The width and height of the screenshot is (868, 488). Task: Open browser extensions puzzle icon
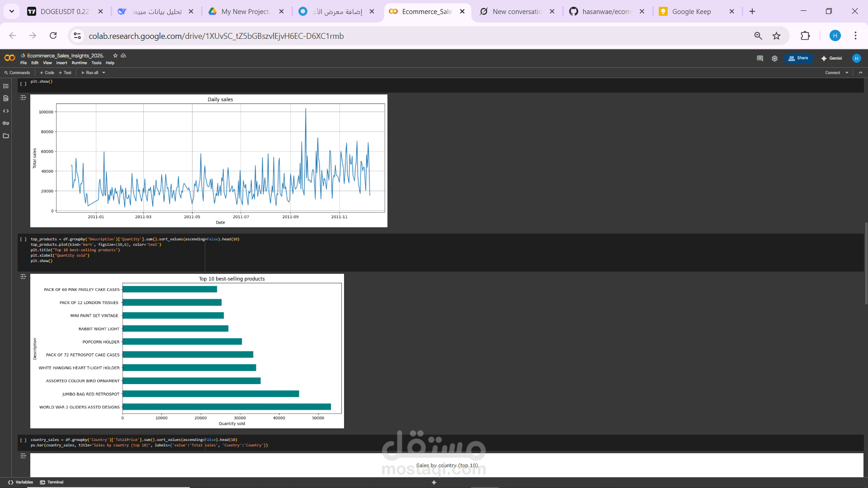tap(805, 36)
